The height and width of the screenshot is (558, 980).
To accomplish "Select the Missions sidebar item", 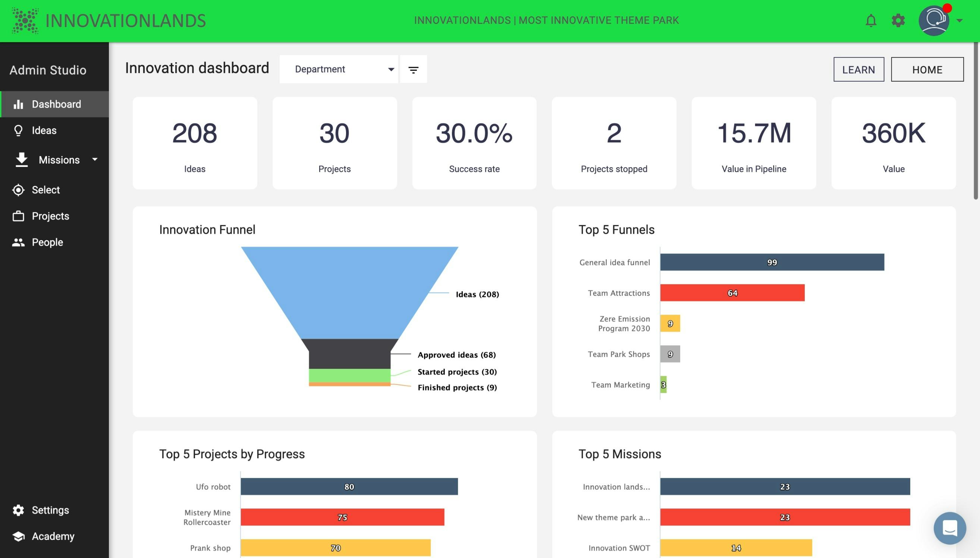I will point(59,160).
